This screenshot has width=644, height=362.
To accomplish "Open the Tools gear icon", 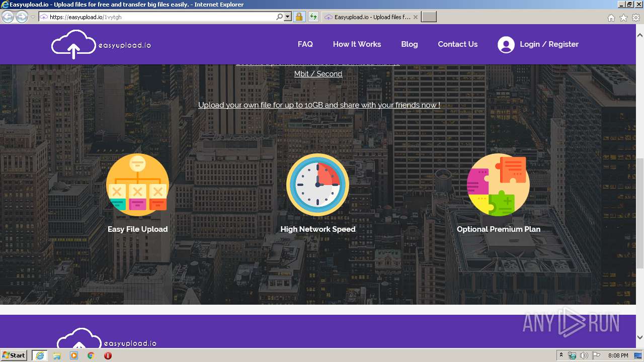I will pyautogui.click(x=636, y=18).
